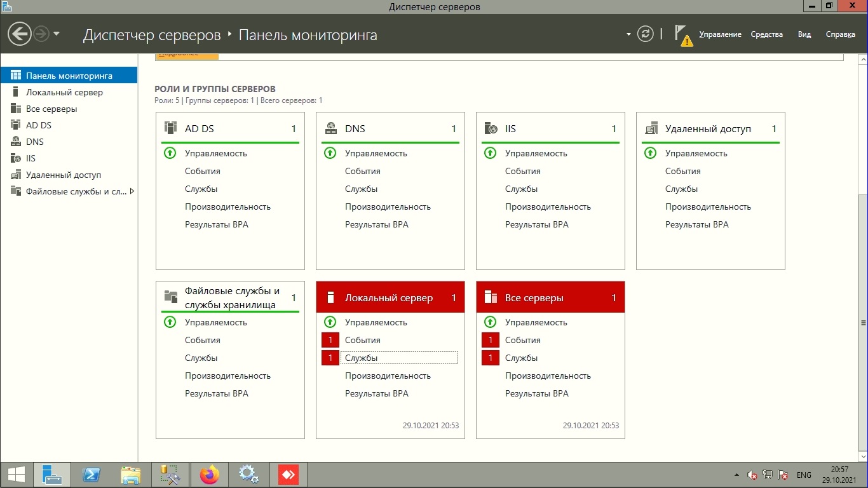
Task: Click the DNS tile role icon
Action: [x=330, y=128]
